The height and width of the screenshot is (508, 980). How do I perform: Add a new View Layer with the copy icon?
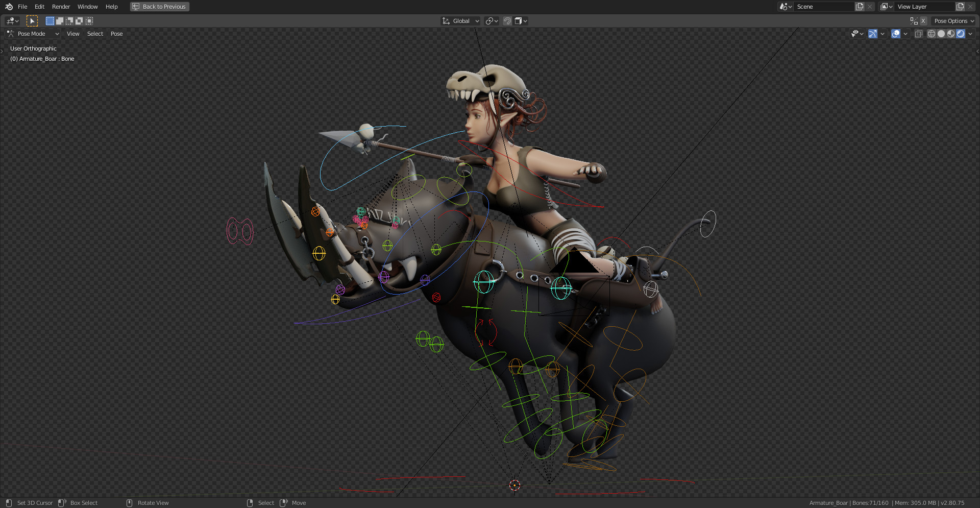pos(960,7)
